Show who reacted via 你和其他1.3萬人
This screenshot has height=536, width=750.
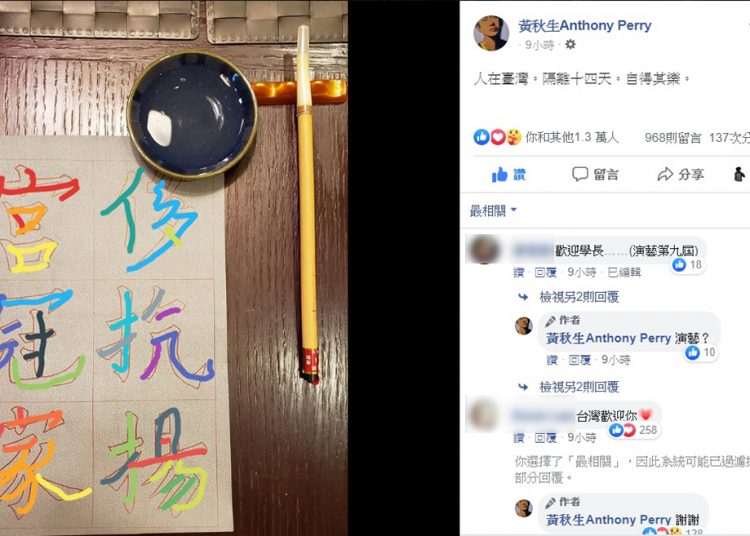(x=572, y=138)
